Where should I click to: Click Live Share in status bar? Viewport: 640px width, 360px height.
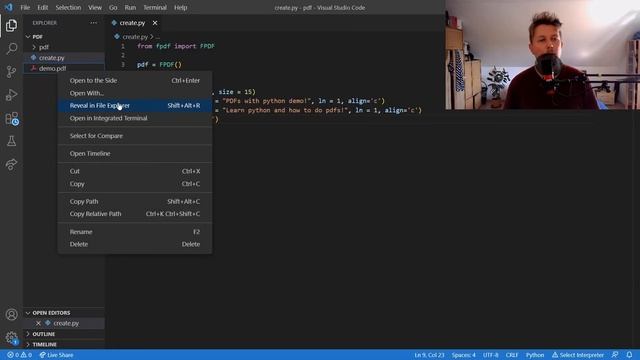[56, 355]
